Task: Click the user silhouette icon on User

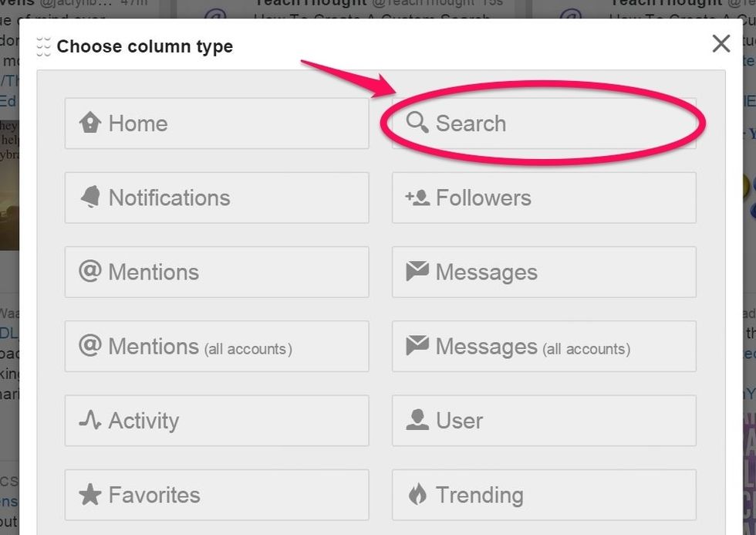Action: tap(417, 420)
